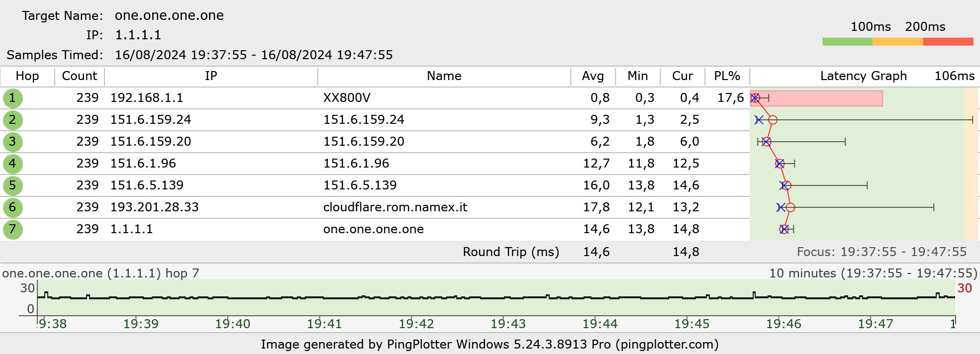
Task: Select the Latency Graph column header
Action: click(x=863, y=76)
